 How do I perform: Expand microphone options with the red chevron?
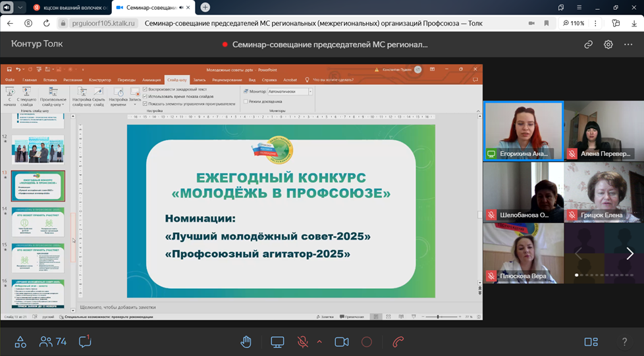(319, 342)
